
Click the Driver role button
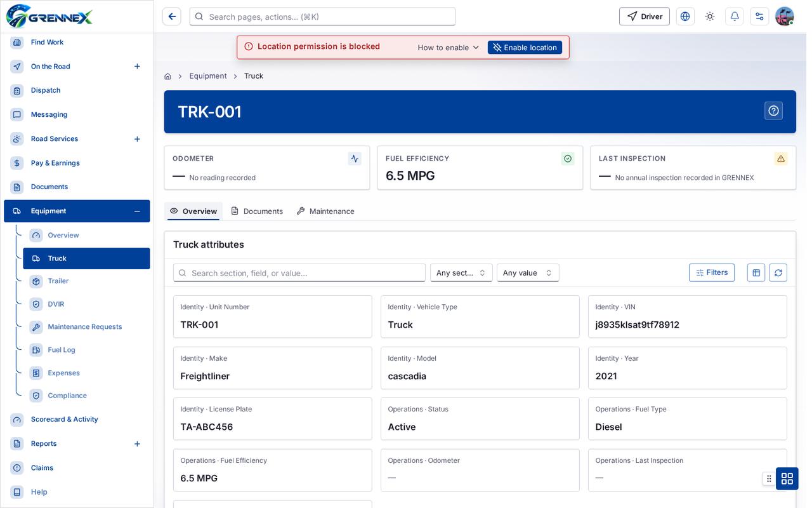tap(645, 17)
